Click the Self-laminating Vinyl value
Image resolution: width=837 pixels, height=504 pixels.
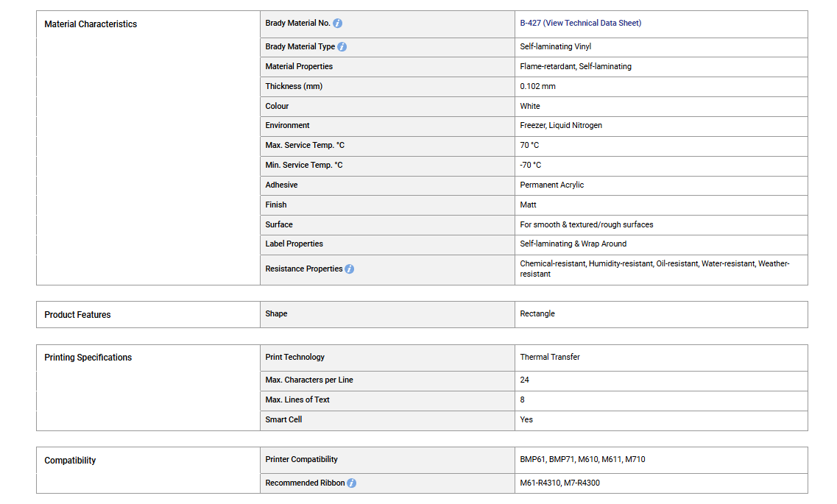tap(555, 46)
